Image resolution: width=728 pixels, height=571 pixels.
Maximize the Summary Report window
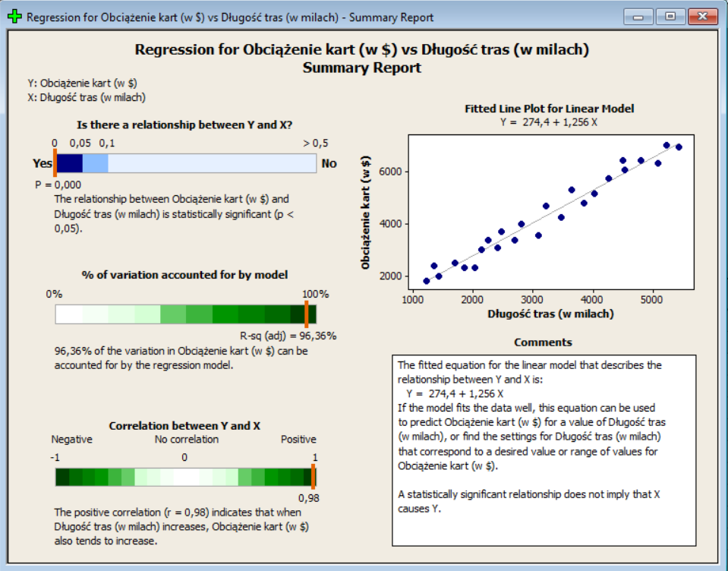point(670,17)
